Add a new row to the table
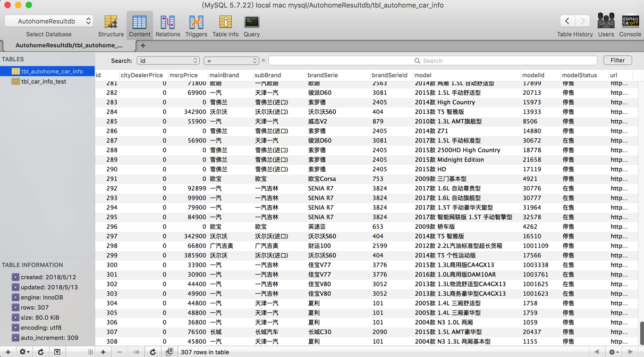The image size is (644, 357). [103, 352]
